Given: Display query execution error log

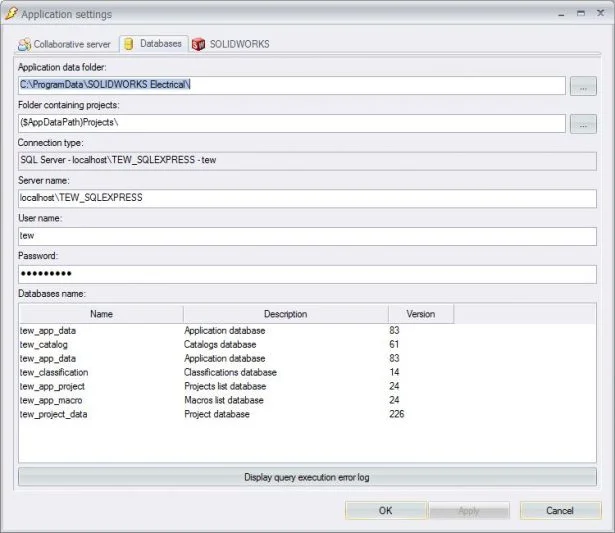Looking at the screenshot, I should pos(307,477).
